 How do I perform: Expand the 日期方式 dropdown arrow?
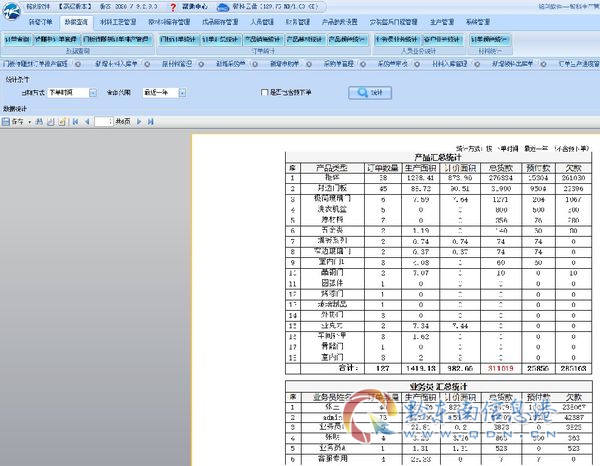93,93
